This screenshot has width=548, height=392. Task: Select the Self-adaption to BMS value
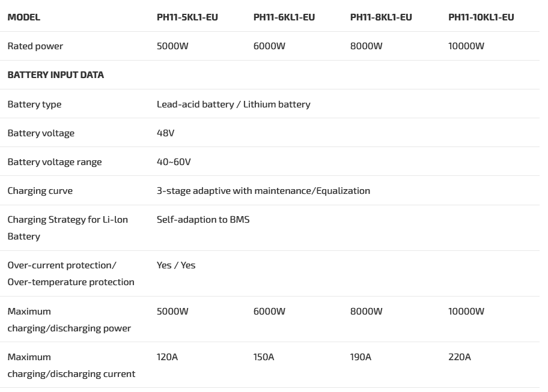point(203,220)
